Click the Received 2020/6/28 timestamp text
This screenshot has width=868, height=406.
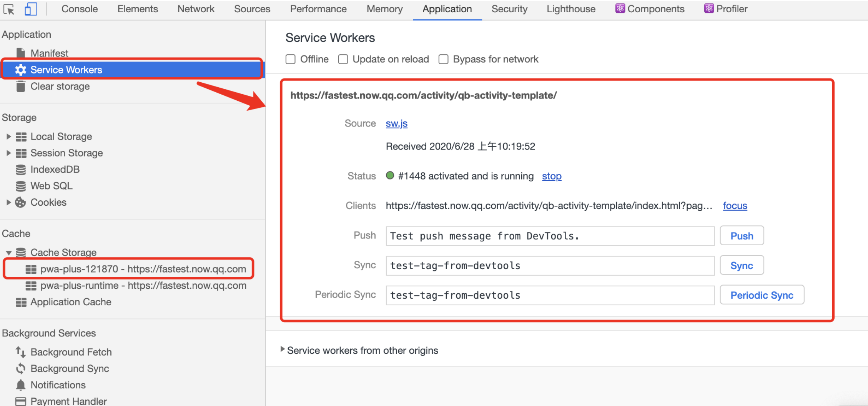click(x=461, y=146)
